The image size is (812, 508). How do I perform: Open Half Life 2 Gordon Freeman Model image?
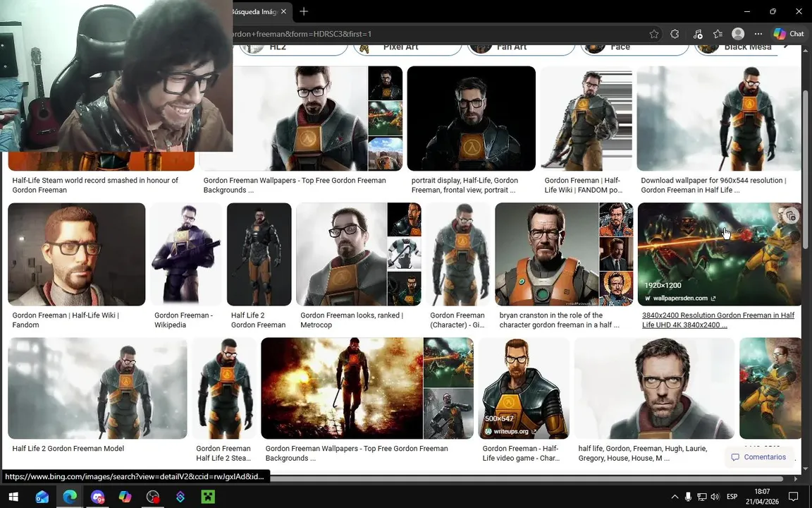coord(97,388)
